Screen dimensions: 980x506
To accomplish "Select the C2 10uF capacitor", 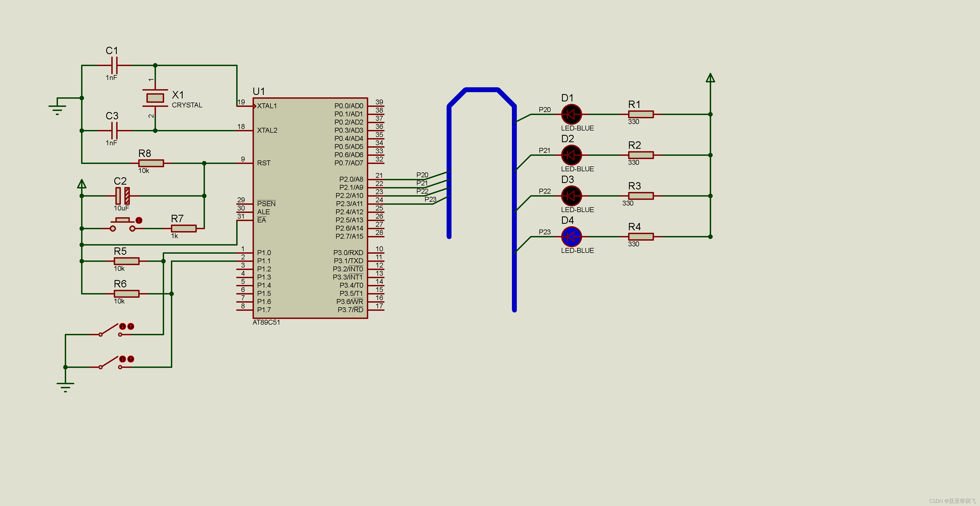I will [x=122, y=196].
